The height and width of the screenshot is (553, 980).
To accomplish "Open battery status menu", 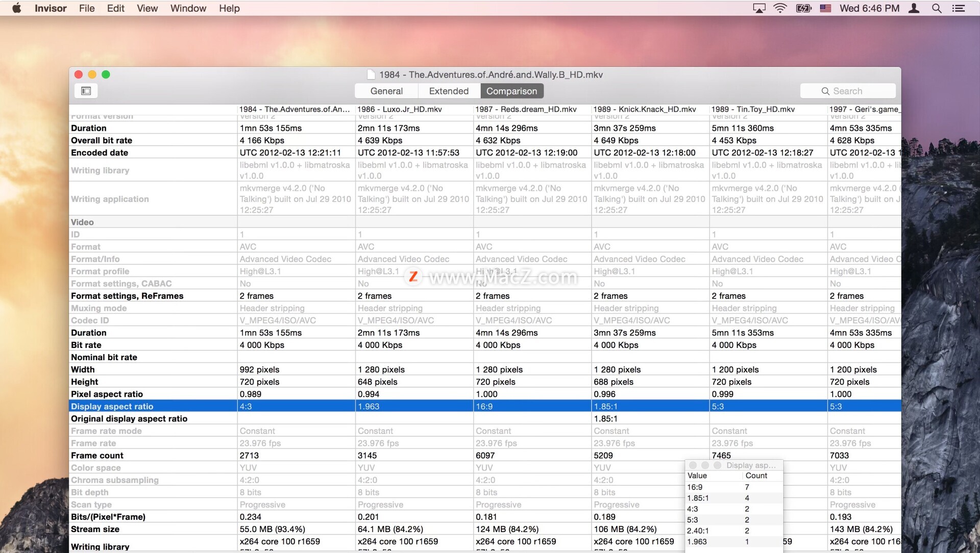I will point(803,8).
